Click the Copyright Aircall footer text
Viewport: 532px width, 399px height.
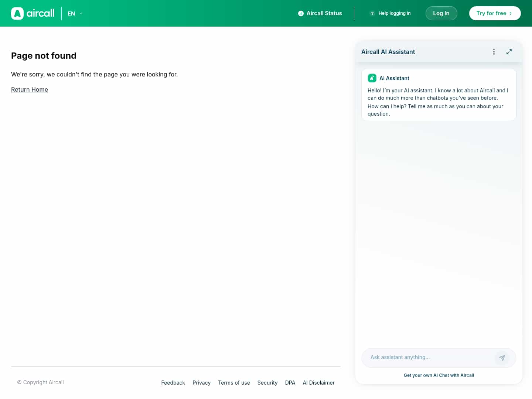coord(40,382)
